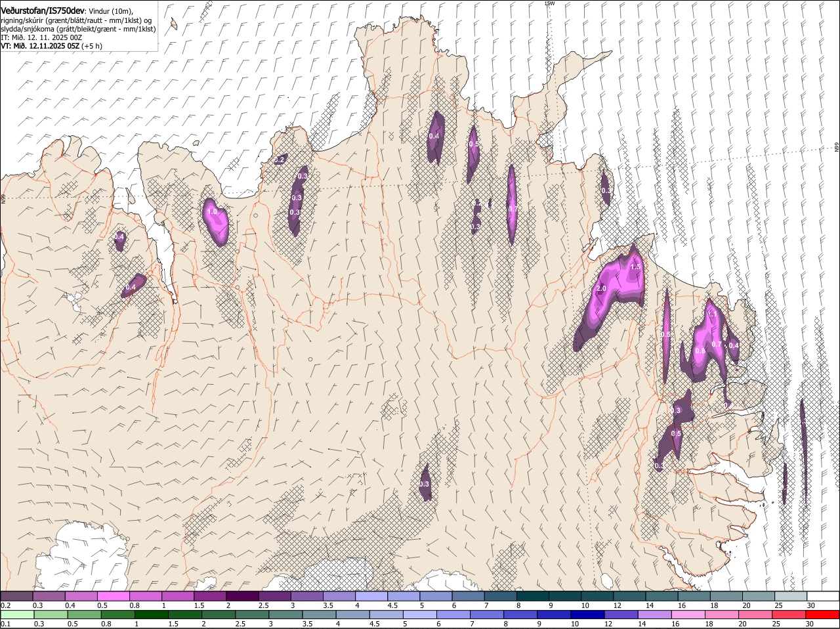The height and width of the screenshot is (629, 840).
Task: Select the lower legend swatch labeled 0.5
Action: 84,615
